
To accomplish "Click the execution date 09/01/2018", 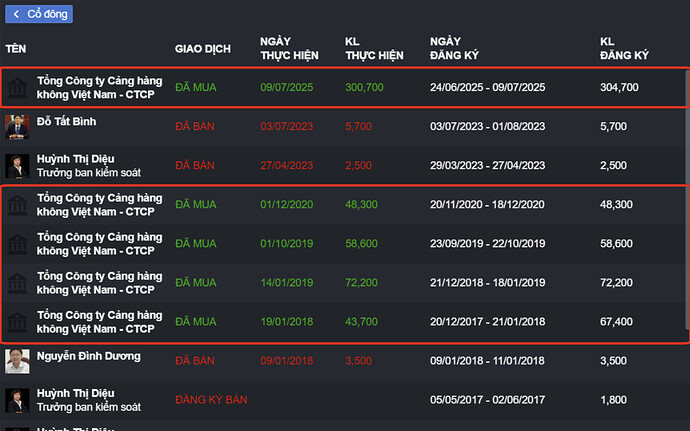I will [286, 361].
